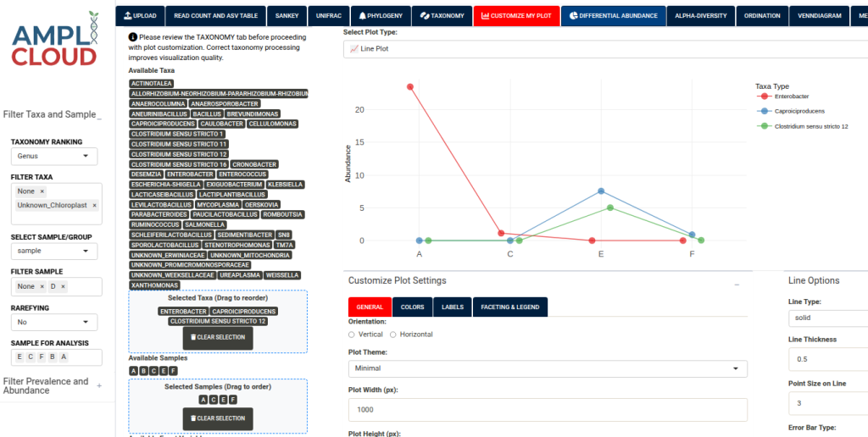This screenshot has width=868, height=437.
Task: Remove Unknown_Chloroplast from Filter Taxa
Action: pyautogui.click(x=94, y=205)
